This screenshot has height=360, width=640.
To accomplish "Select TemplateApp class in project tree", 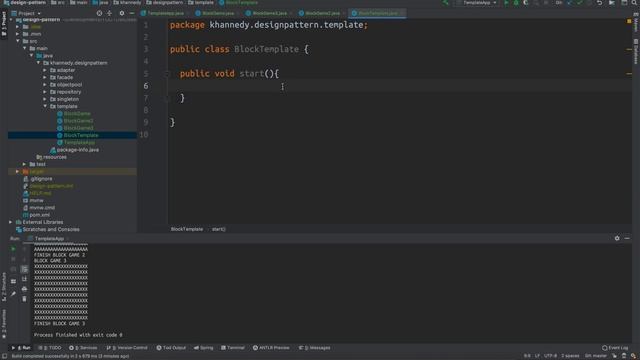I will point(76,143).
